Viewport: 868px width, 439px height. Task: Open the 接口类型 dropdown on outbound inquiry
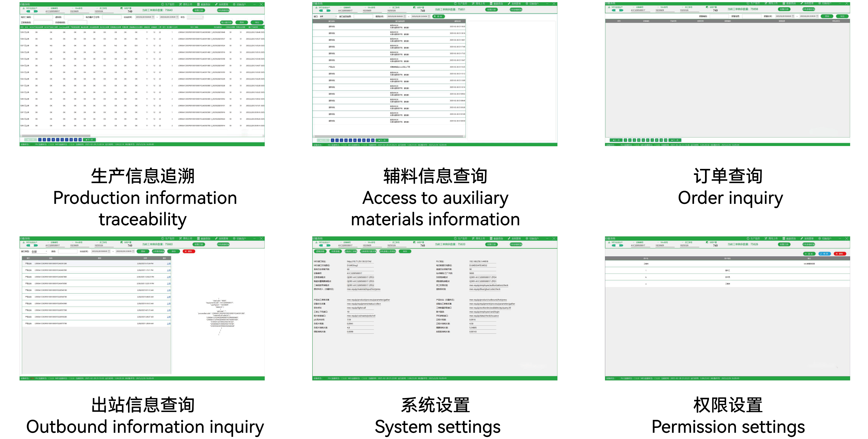tap(40, 252)
